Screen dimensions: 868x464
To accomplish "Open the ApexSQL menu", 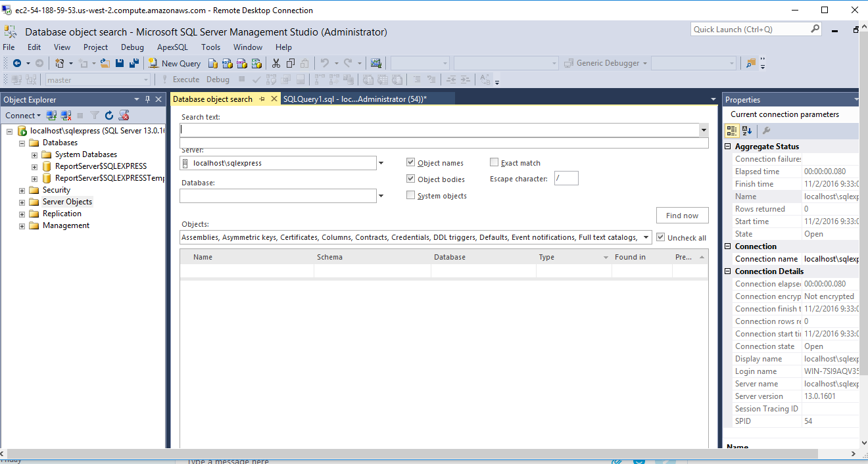I will 172,47.
